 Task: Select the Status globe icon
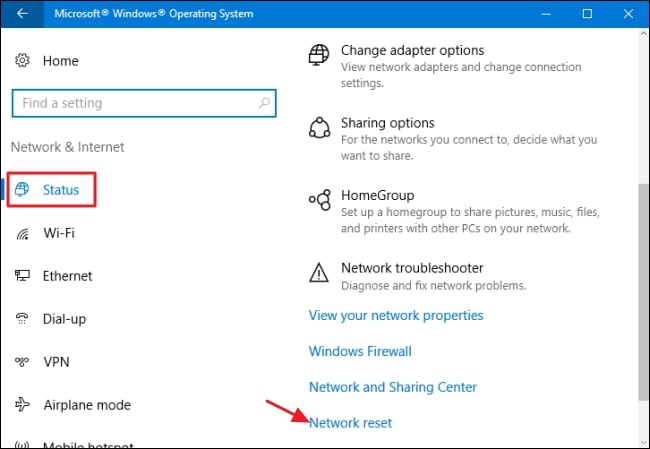23,189
